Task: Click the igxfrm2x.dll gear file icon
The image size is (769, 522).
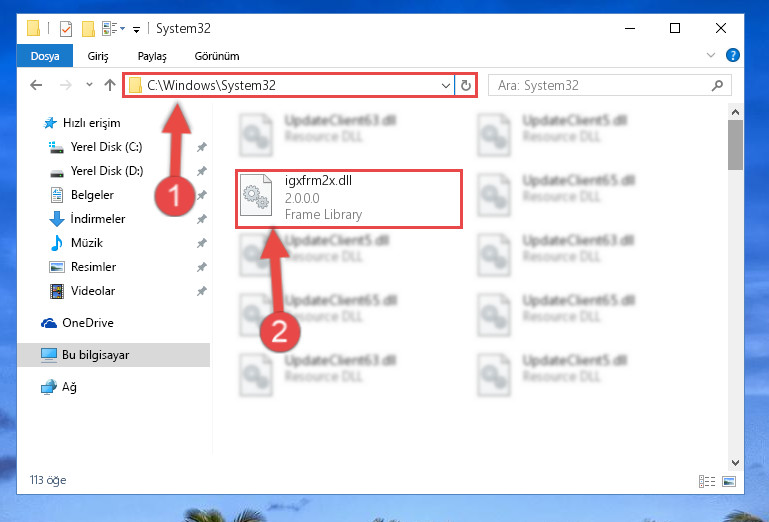Action: 256,196
